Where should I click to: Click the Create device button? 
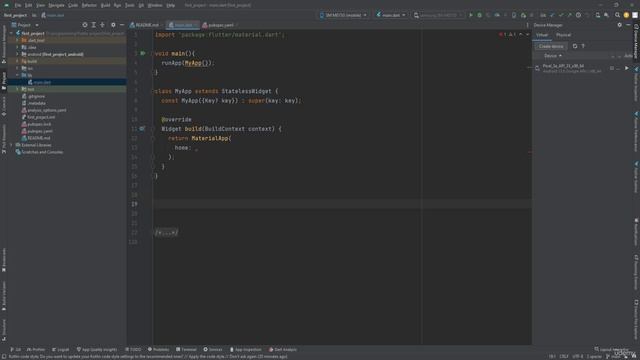point(551,46)
